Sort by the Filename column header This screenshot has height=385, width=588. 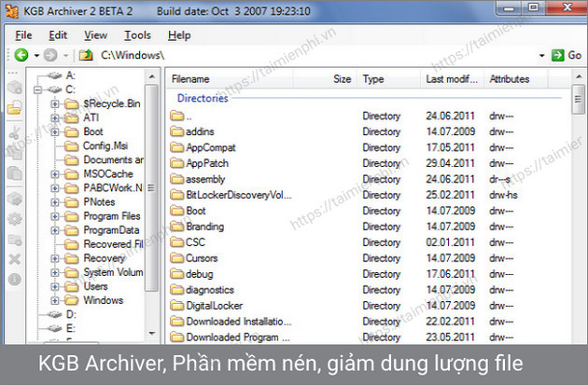[230, 79]
